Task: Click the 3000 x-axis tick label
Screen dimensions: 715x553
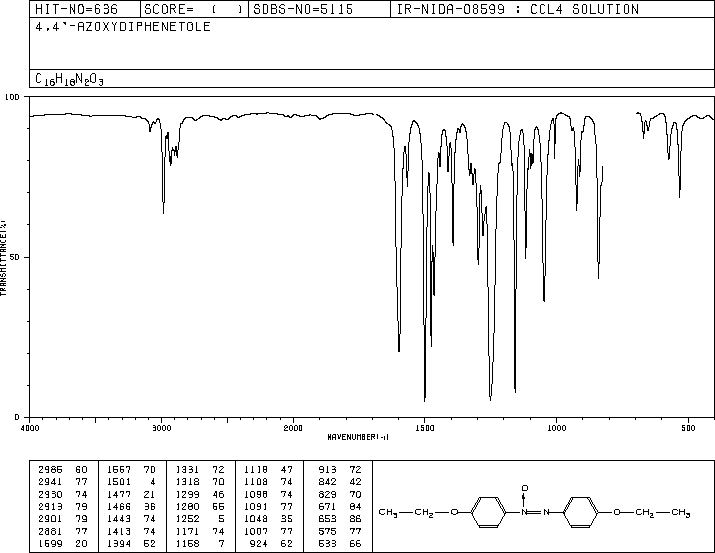Action: pos(161,428)
